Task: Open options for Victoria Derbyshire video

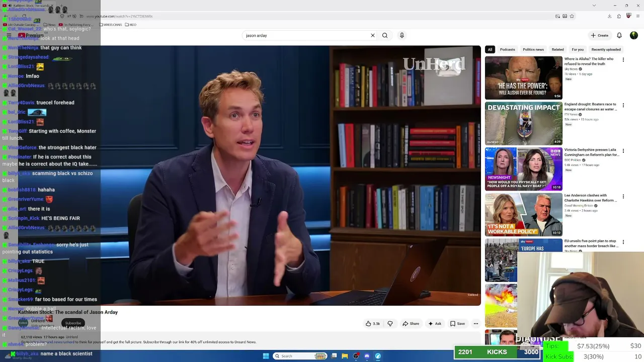Action: click(x=623, y=151)
